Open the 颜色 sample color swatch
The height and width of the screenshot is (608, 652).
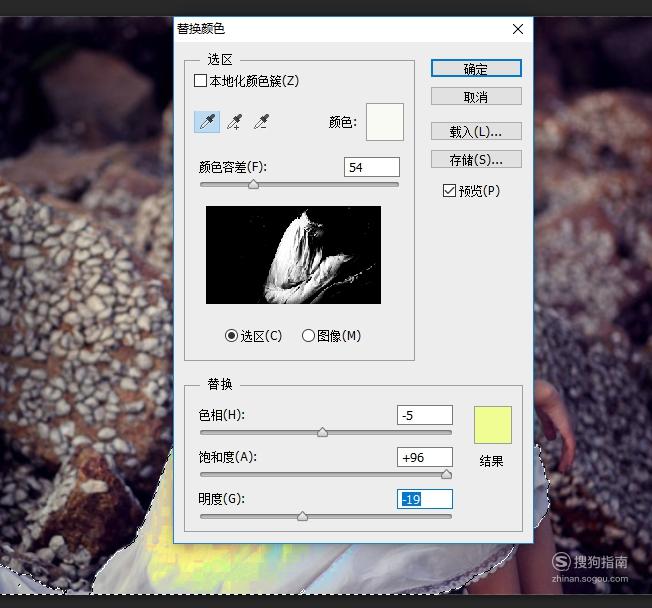385,122
